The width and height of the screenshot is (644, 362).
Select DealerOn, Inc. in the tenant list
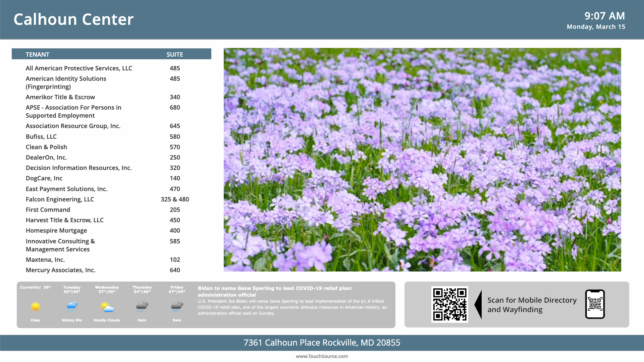(x=46, y=157)
